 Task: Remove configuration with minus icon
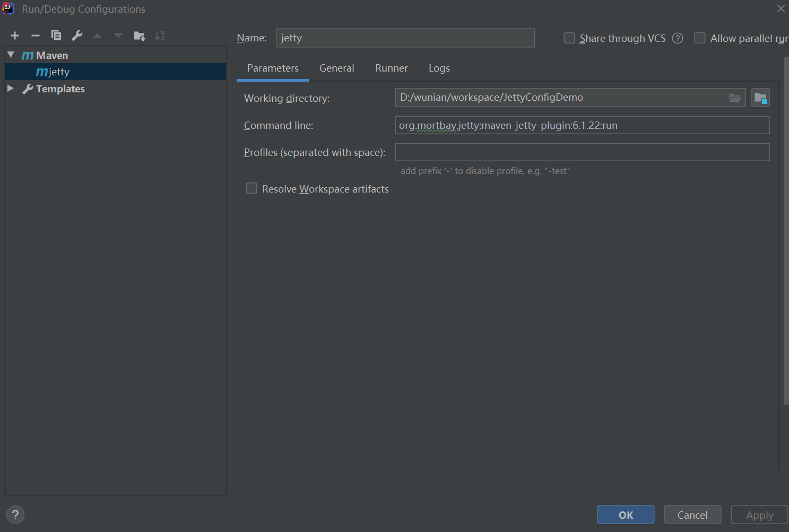[36, 36]
